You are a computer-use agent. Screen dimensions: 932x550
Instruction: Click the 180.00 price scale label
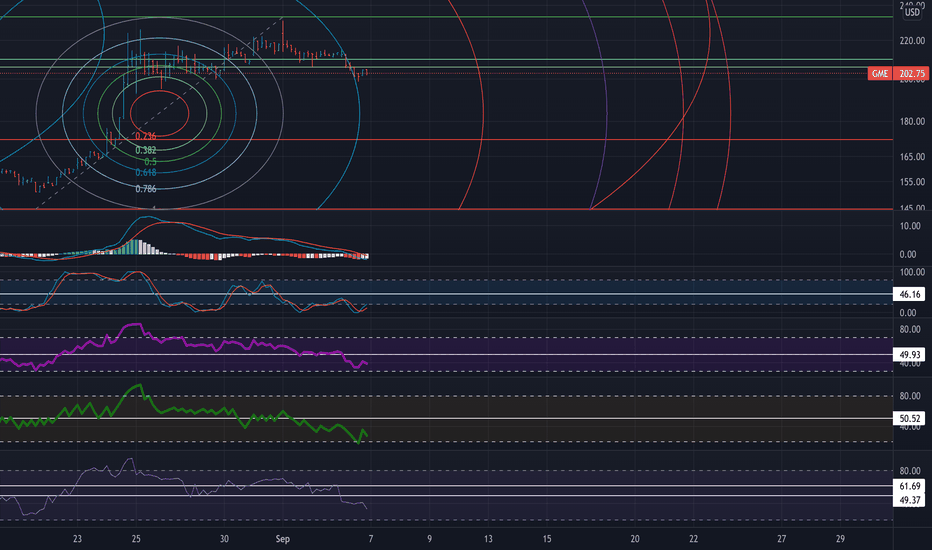coord(912,121)
